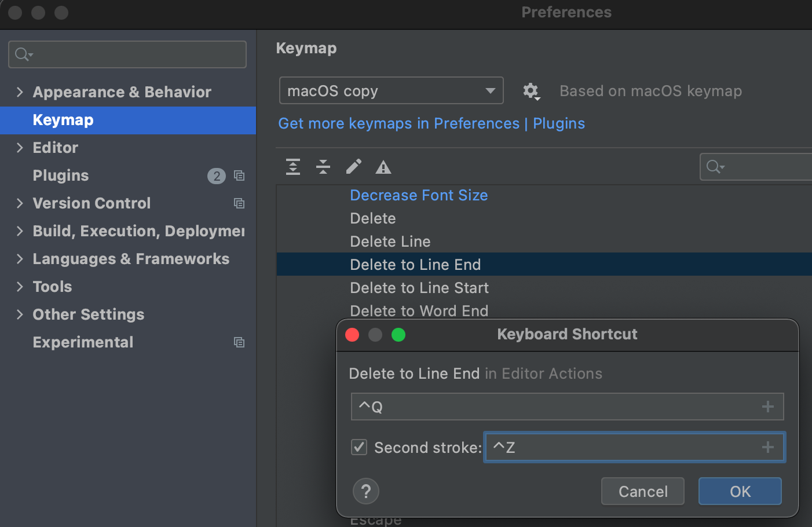Click the pencil Edit Shortcut icon
The image size is (812, 527).
pos(353,167)
